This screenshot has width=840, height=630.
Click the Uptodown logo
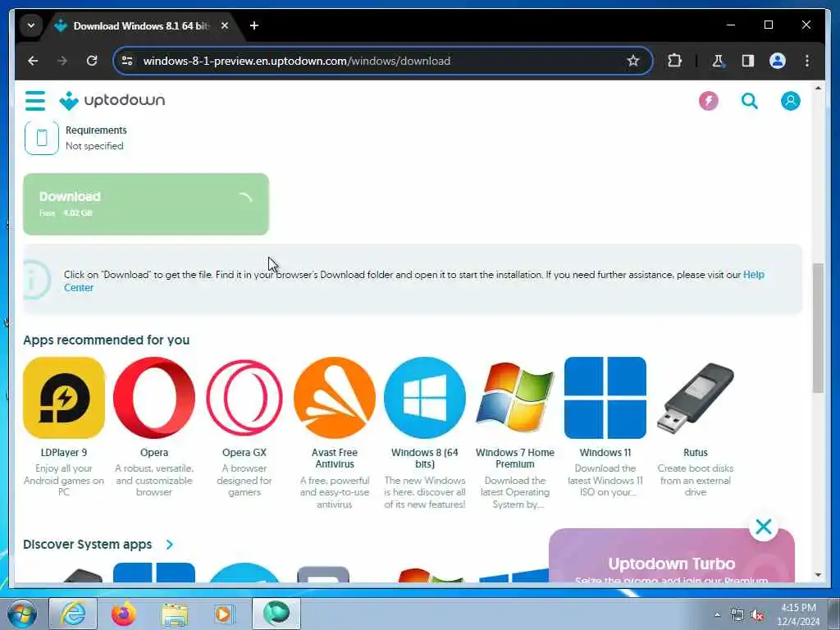pyautogui.click(x=112, y=101)
